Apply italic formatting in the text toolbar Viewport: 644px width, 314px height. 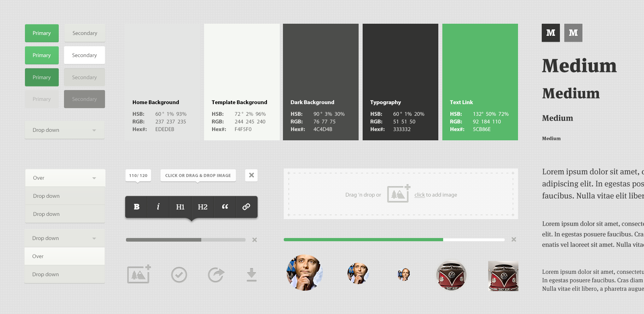click(x=158, y=207)
